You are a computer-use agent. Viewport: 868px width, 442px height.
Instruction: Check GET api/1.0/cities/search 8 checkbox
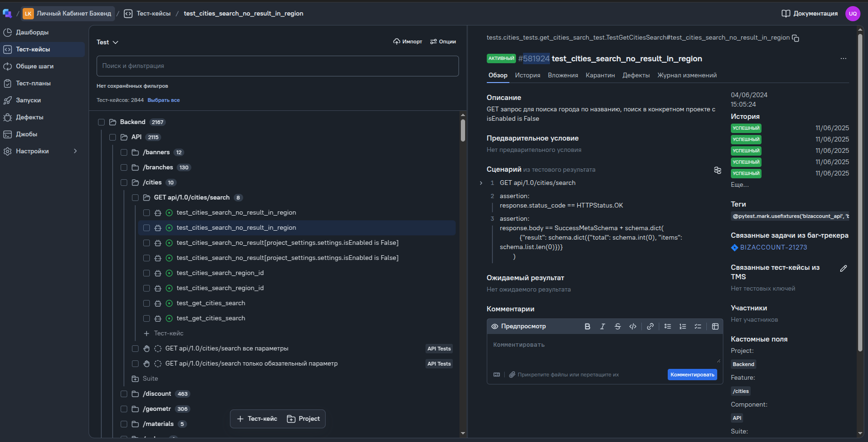point(135,198)
